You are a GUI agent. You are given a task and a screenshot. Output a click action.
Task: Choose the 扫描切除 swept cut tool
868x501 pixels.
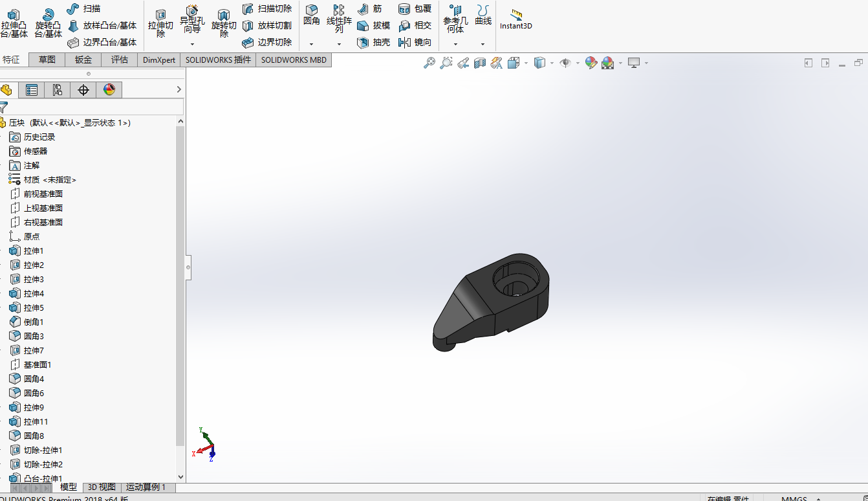coord(266,8)
